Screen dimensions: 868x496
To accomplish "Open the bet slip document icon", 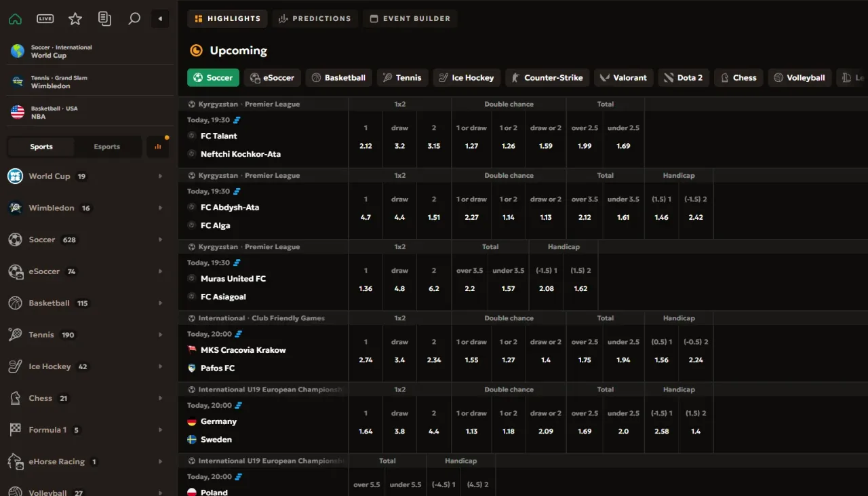I will (x=104, y=19).
